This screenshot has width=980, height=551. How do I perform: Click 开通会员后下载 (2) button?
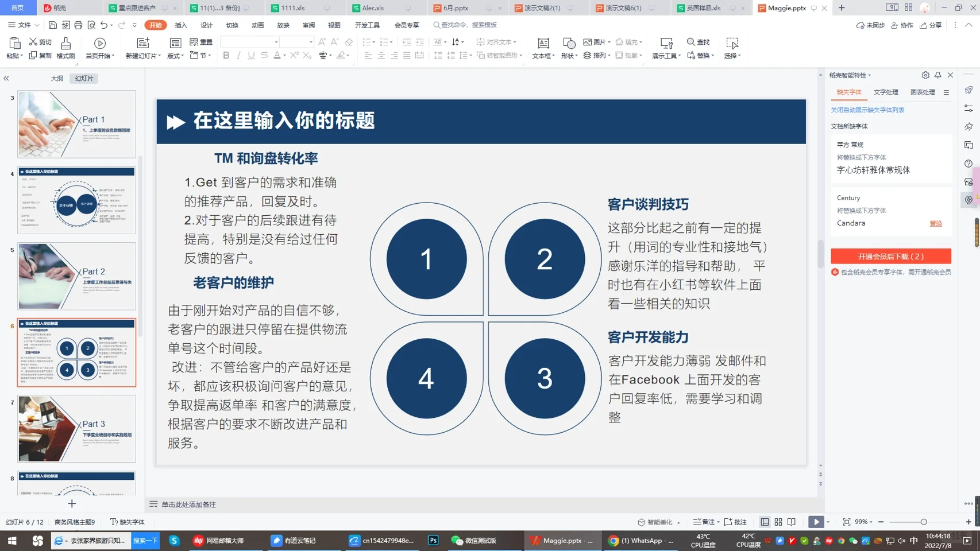[x=891, y=257]
